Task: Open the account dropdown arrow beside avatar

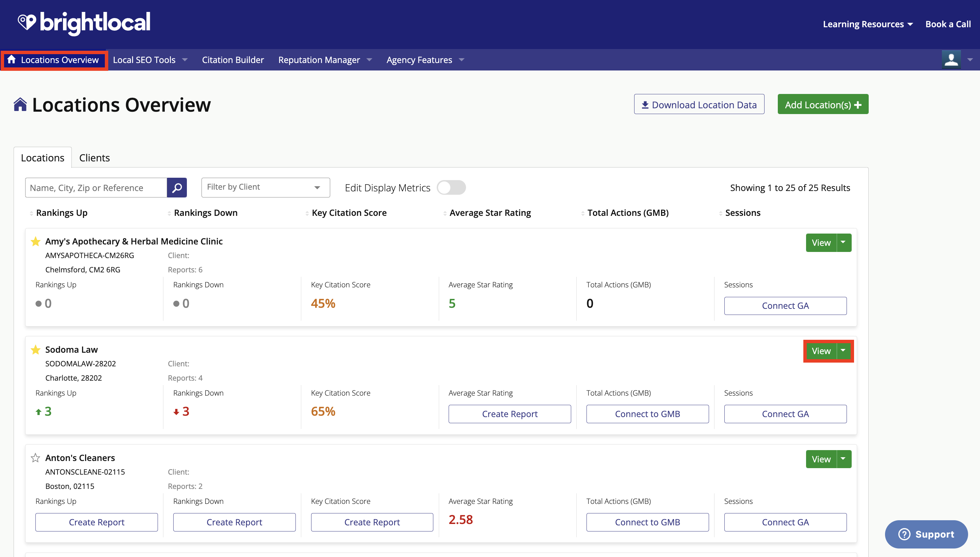Action: tap(970, 60)
